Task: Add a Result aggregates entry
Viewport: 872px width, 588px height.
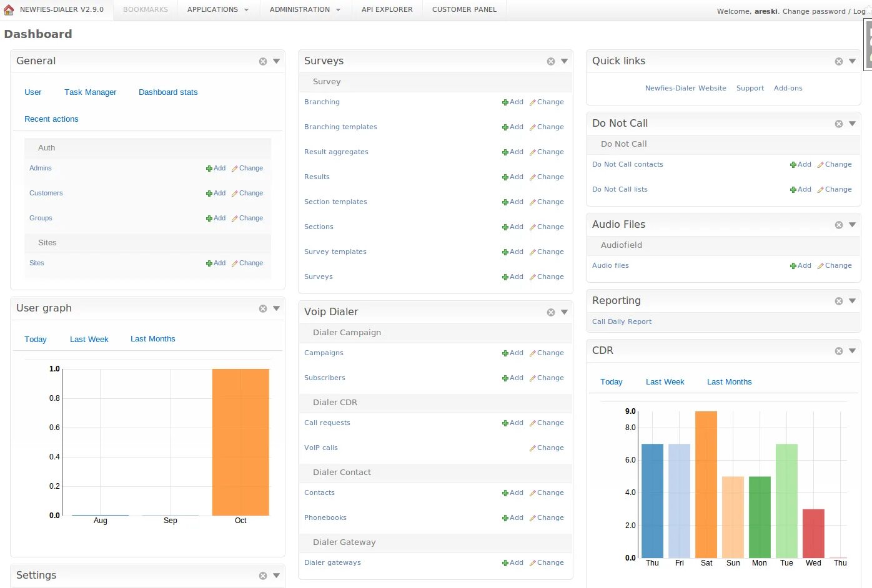Action: tap(513, 152)
